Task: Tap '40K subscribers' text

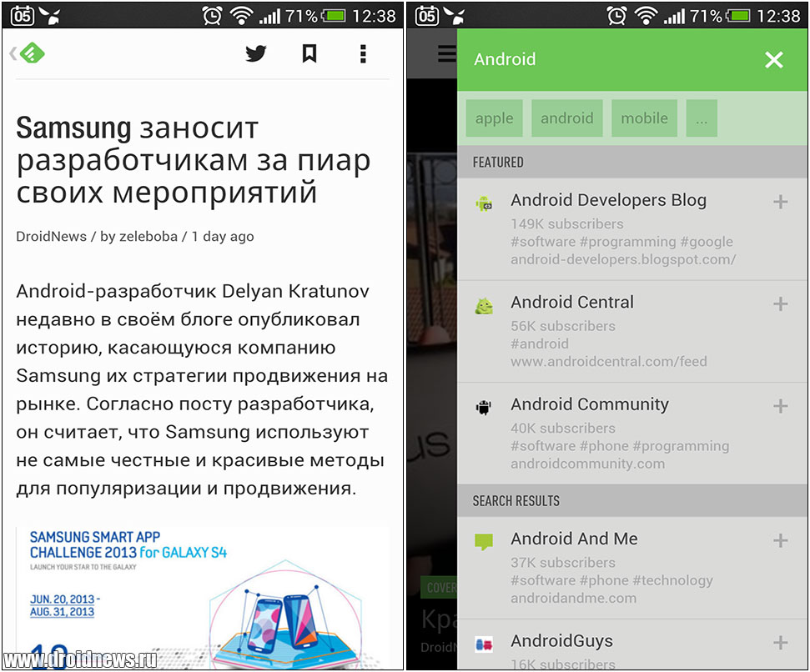Action: 562,429
